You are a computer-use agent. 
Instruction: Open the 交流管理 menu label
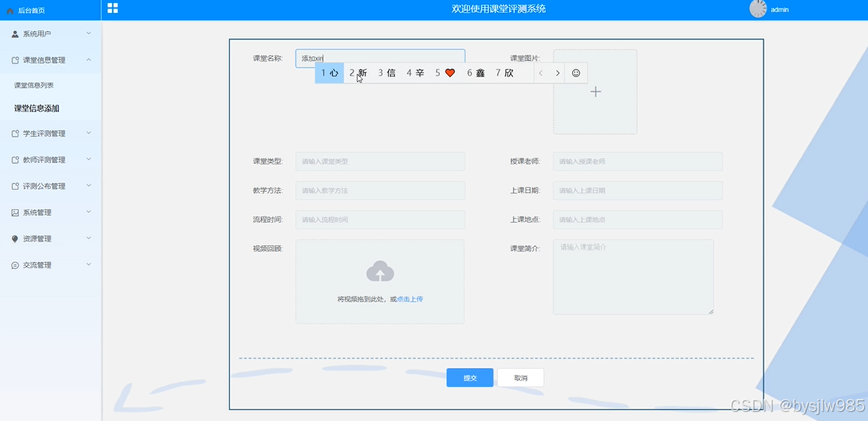[36, 265]
